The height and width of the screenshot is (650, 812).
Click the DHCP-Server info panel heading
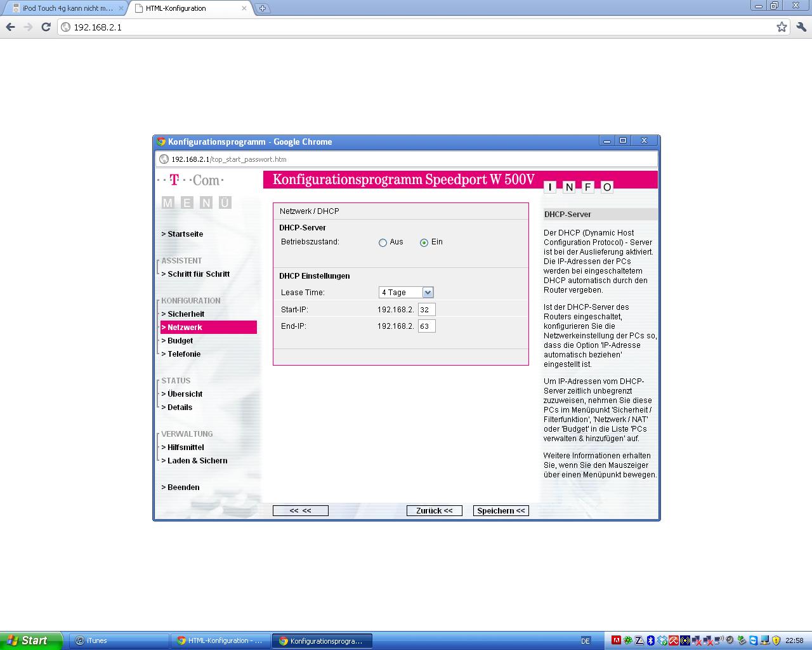(x=568, y=215)
